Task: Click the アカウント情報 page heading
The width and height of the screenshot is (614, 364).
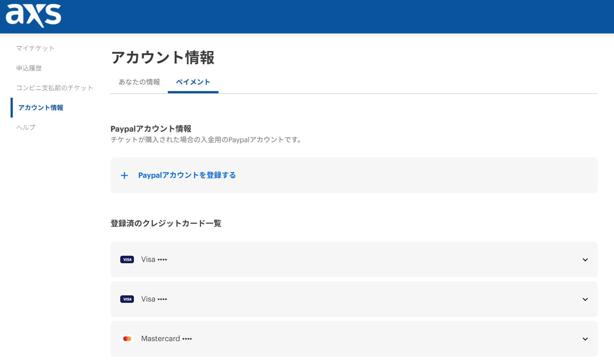Action: pos(163,58)
